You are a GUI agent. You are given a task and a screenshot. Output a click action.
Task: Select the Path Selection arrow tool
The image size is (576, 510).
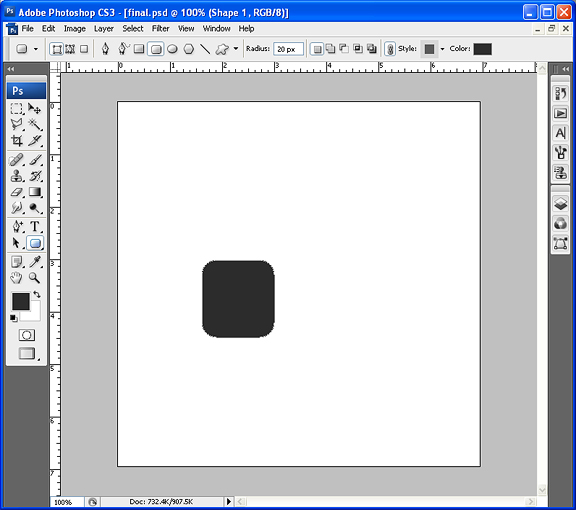point(17,243)
